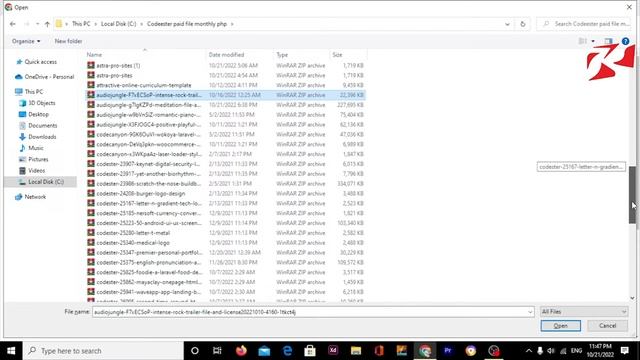Open Premiere Pro from the taskbar
This screenshot has height=360, width=640.
click(448, 351)
